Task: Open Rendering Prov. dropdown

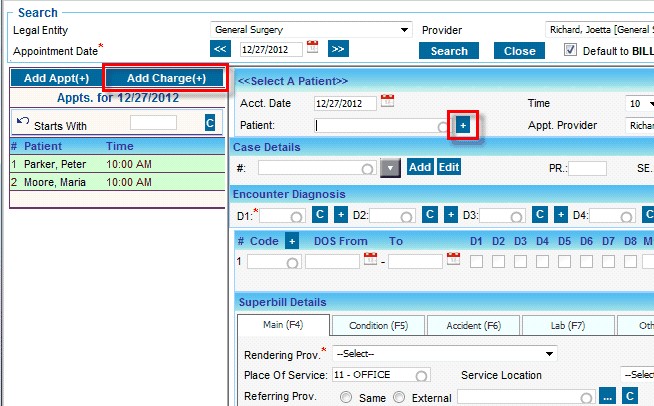Action: point(549,353)
